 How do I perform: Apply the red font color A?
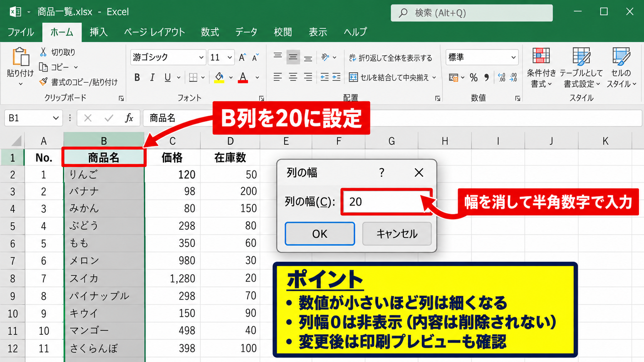[243, 77]
